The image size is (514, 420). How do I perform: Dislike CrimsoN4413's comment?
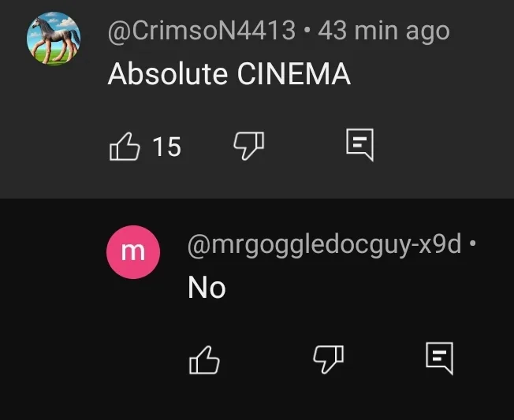(249, 146)
